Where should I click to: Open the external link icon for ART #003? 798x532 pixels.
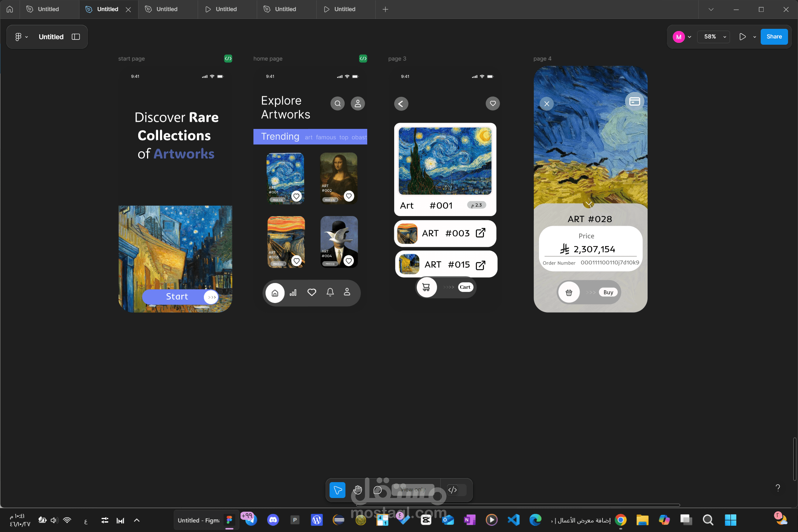point(480,233)
